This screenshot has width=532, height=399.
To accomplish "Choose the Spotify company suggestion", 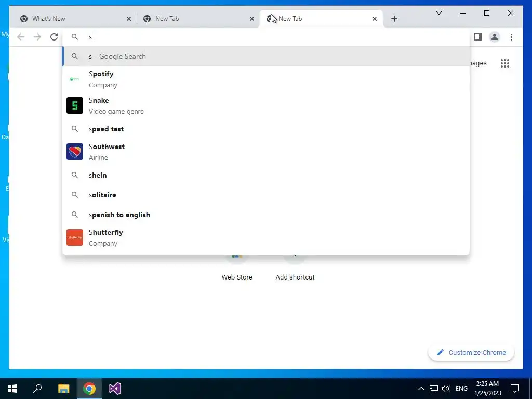I will 267,79.
